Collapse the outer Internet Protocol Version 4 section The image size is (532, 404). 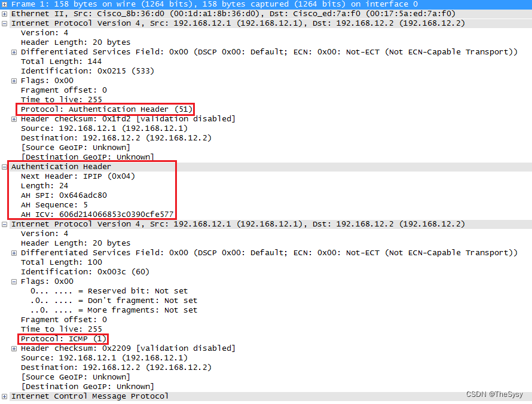(x=4, y=23)
